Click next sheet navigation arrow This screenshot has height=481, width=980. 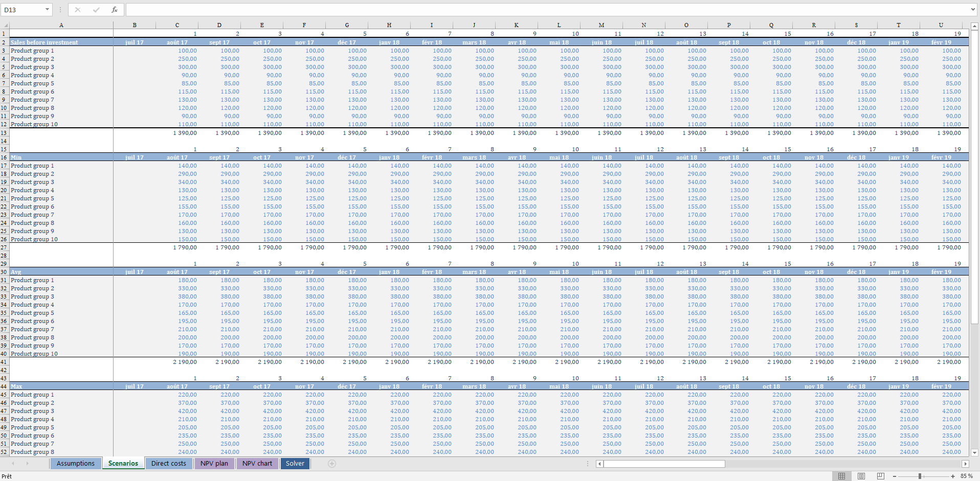click(27, 464)
